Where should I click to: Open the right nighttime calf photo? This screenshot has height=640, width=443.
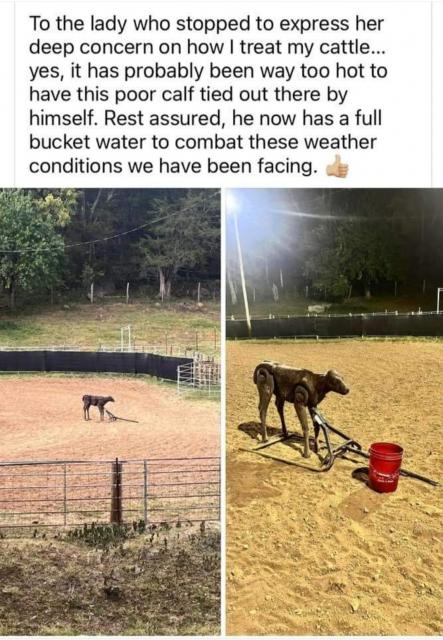click(335, 411)
